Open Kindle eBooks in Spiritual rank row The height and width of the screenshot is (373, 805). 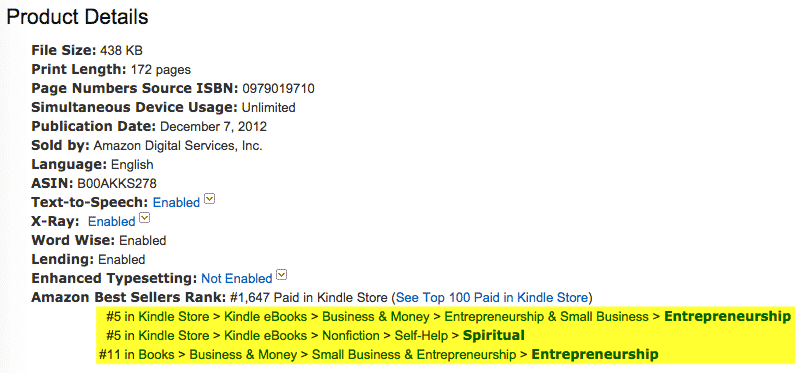(266, 336)
